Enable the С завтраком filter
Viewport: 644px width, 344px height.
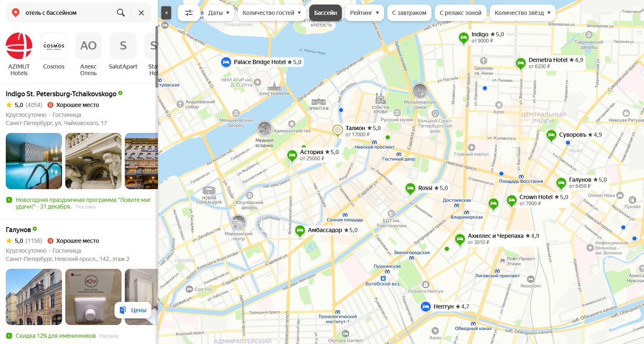409,13
